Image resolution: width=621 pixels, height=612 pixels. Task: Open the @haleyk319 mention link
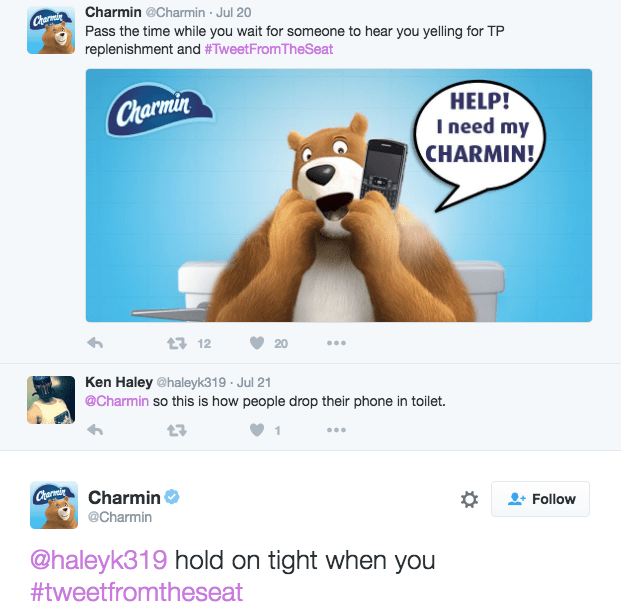[x=99, y=561]
